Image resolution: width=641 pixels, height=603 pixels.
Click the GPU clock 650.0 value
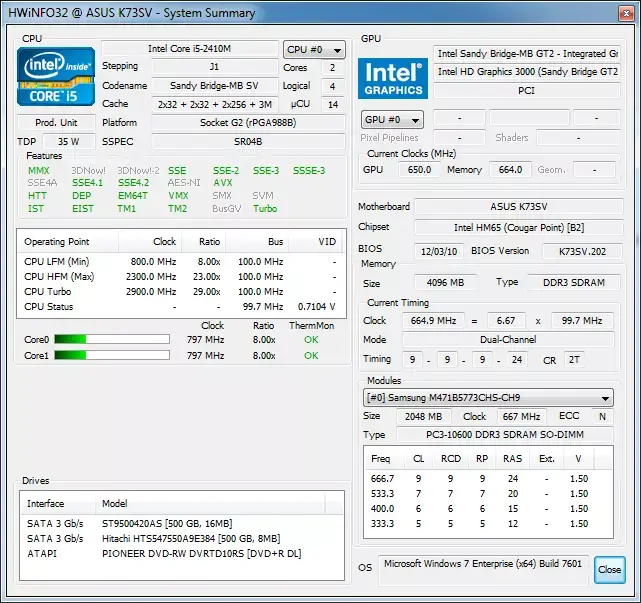pyautogui.click(x=419, y=170)
